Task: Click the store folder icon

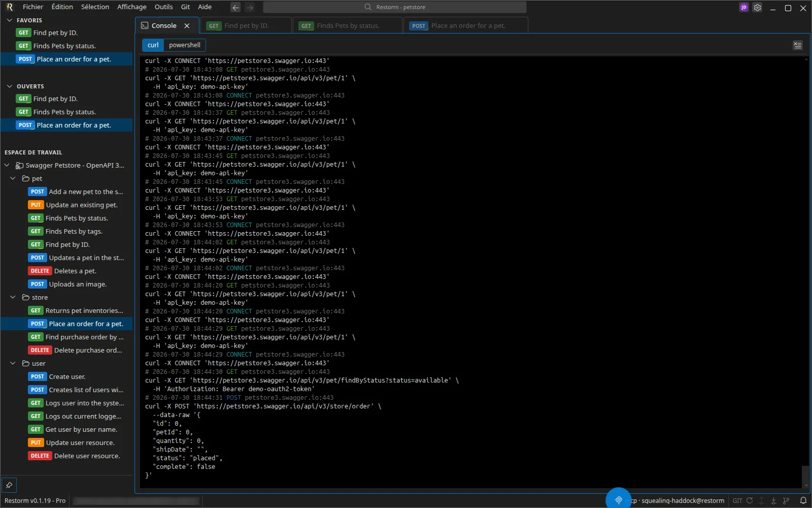Action: (x=25, y=297)
